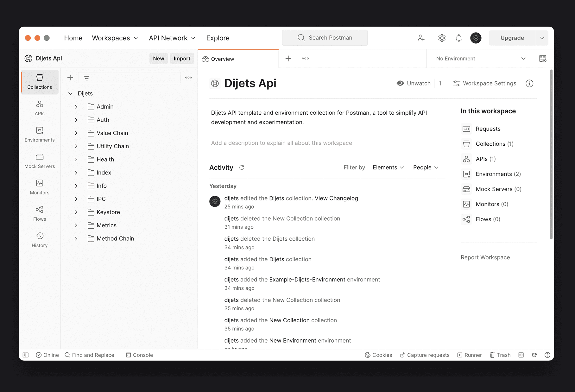Click the invite user icon

pos(421,38)
